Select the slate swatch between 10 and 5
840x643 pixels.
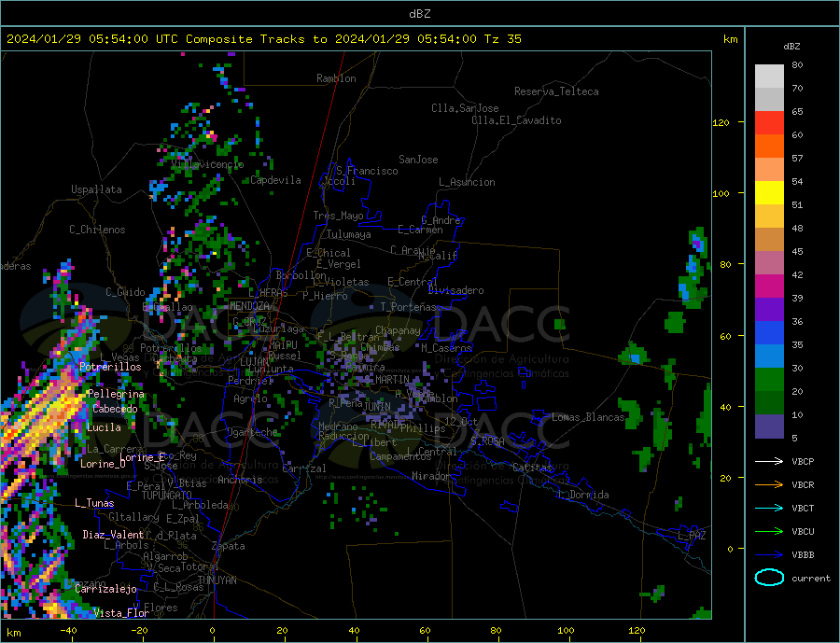(769, 426)
